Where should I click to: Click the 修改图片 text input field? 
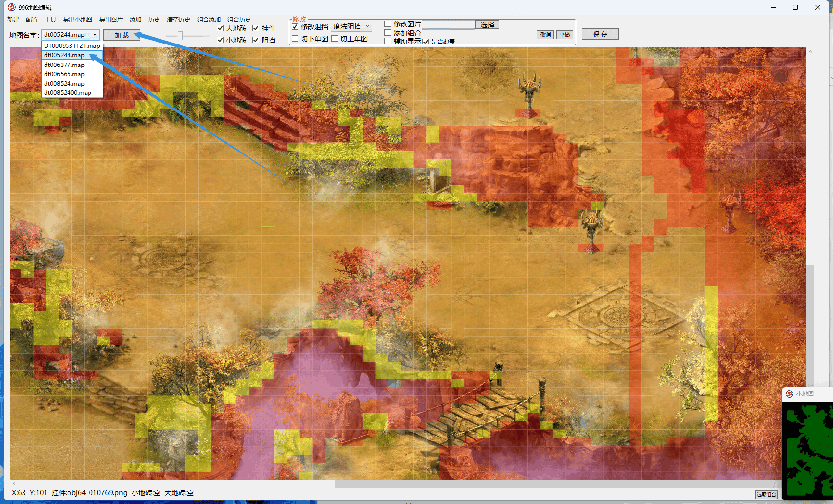(449, 24)
